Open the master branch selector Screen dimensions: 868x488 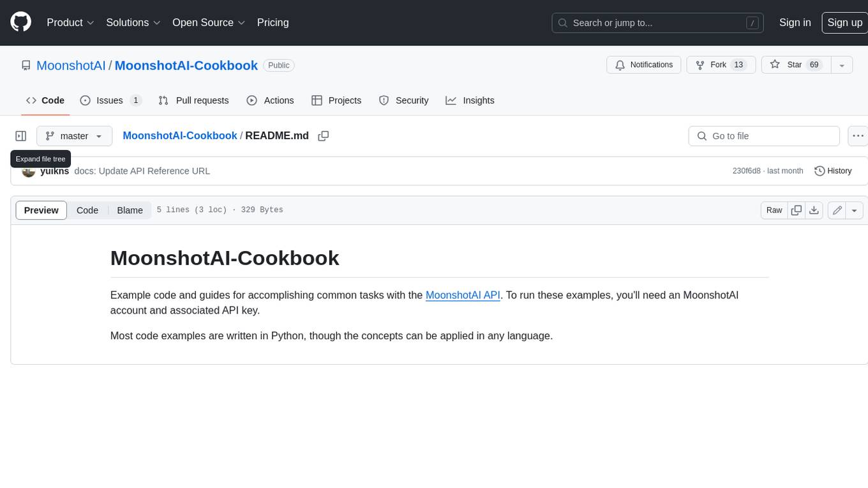tap(74, 136)
